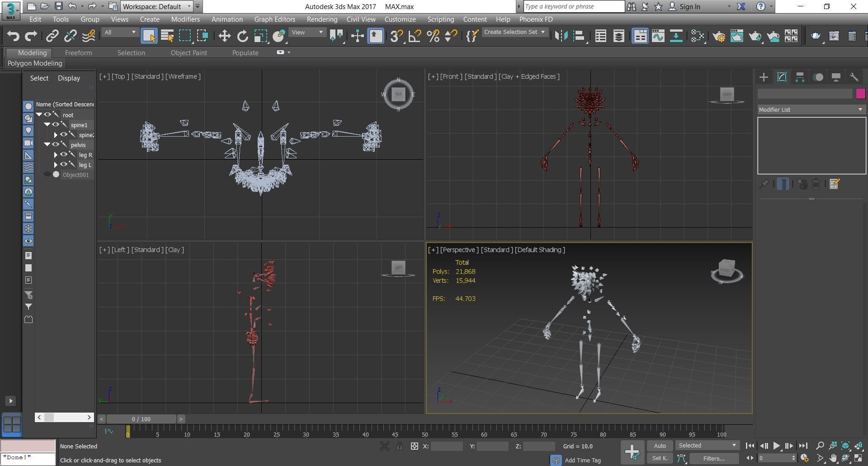This screenshot has height=466, width=868.
Task: Toggle Percent Snap
Action: tap(433, 36)
